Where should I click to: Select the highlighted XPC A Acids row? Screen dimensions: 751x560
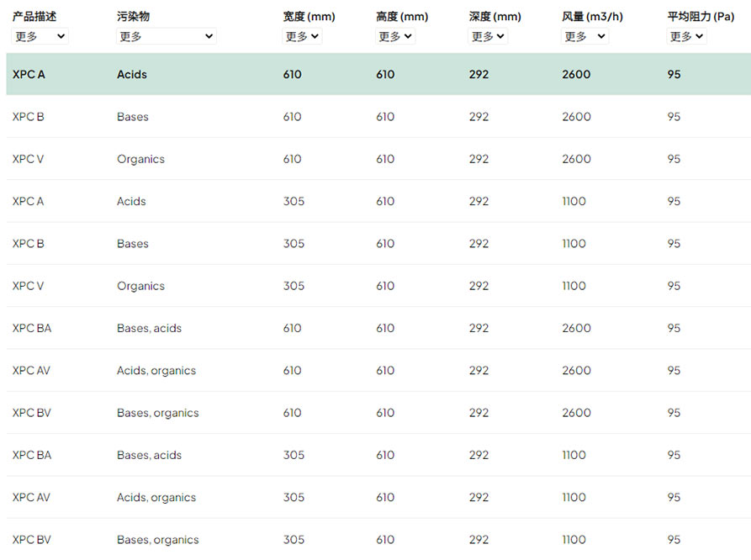pyautogui.click(x=378, y=74)
